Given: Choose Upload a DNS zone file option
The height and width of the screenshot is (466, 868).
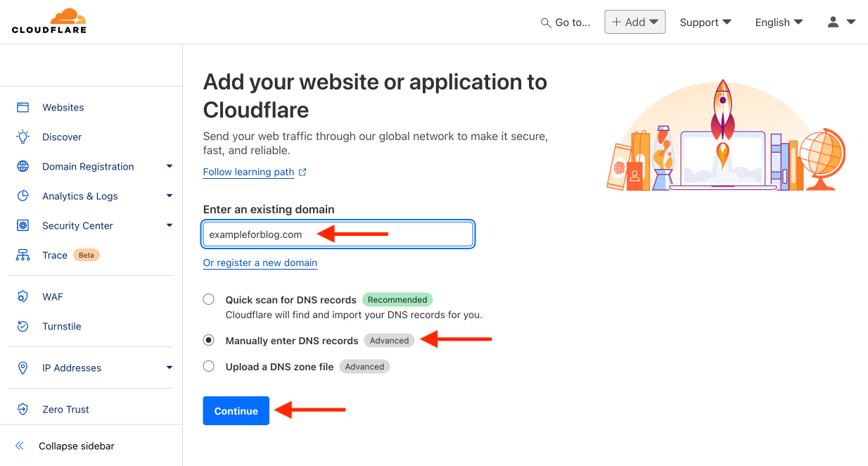Looking at the screenshot, I should [x=209, y=366].
